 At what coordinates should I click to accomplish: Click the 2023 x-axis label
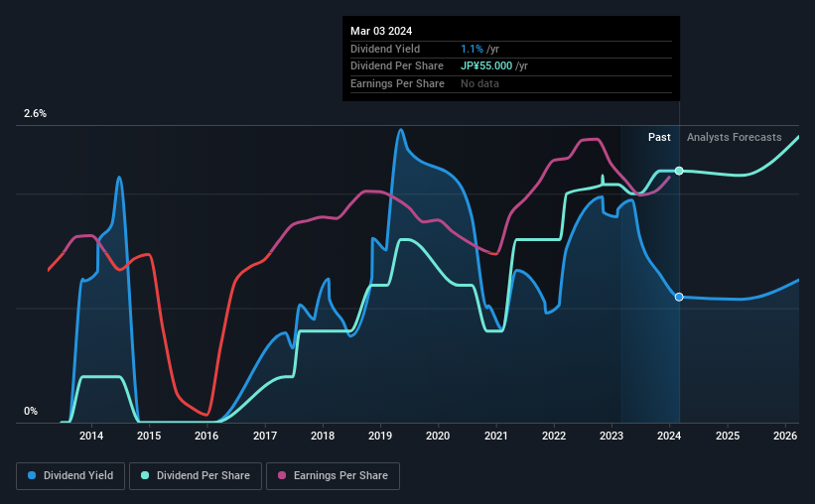point(611,436)
